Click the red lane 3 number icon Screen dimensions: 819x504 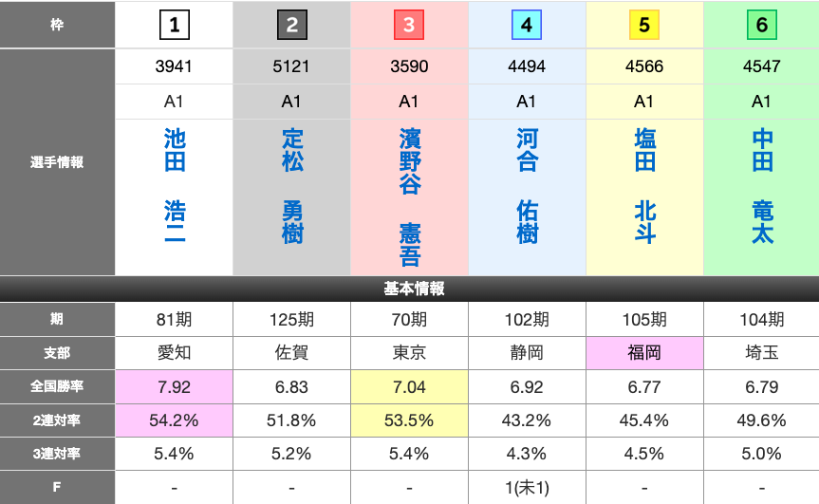point(409,26)
